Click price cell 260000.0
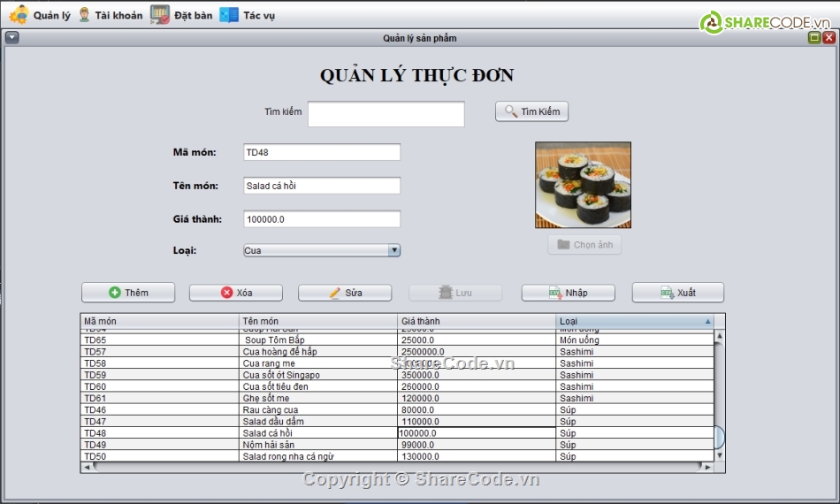 tap(477, 386)
